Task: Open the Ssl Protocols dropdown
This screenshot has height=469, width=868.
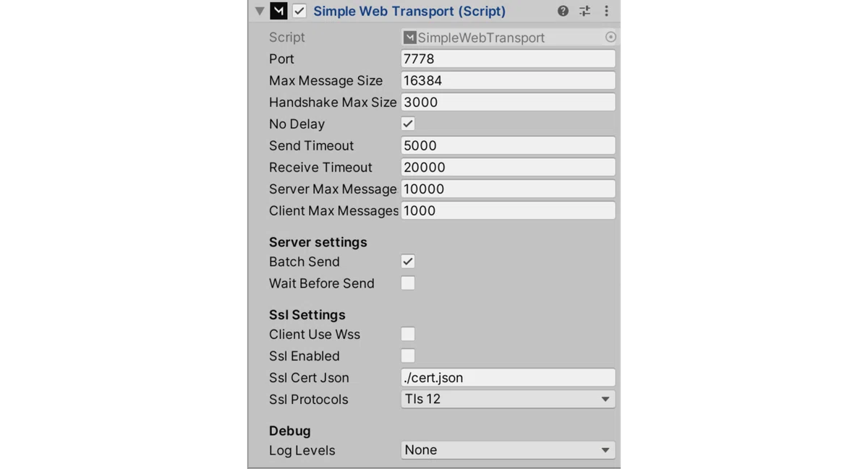Action: tap(508, 399)
